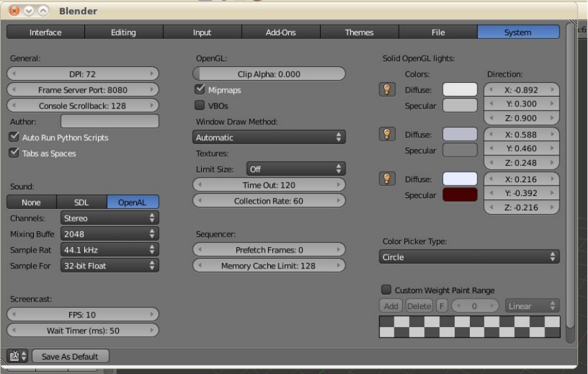Screen dimensions: 588x374
Task: Switch to the Editing tab
Action: click(x=124, y=32)
